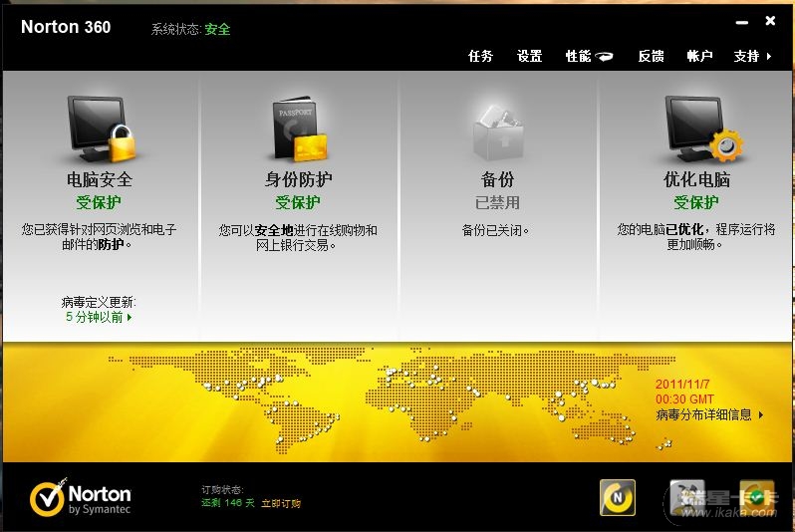The image size is (795, 532).
Task: Click the yellow ring N icon at bottom
Action: [618, 497]
